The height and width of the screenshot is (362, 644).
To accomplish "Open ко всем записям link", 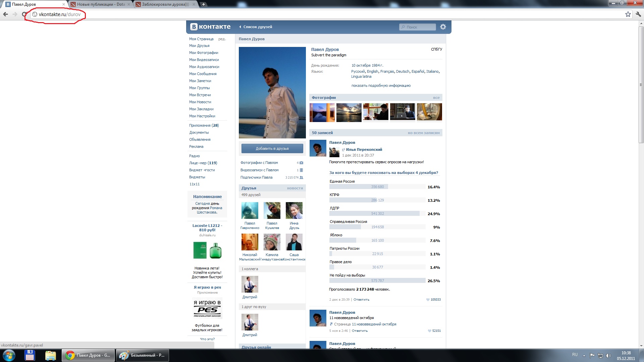I will coord(424,133).
